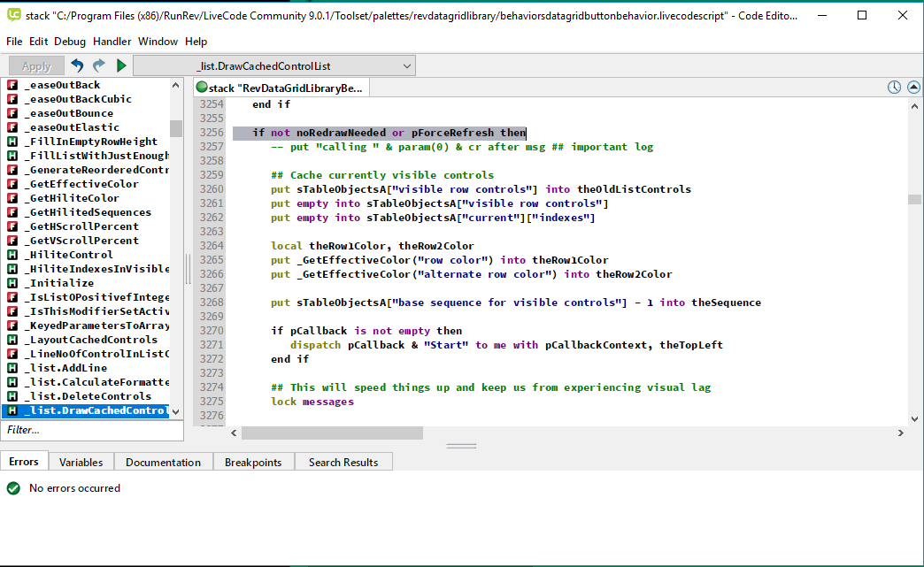Image resolution: width=924 pixels, height=567 pixels.
Task: Open the Debug menu
Action: coord(70,42)
